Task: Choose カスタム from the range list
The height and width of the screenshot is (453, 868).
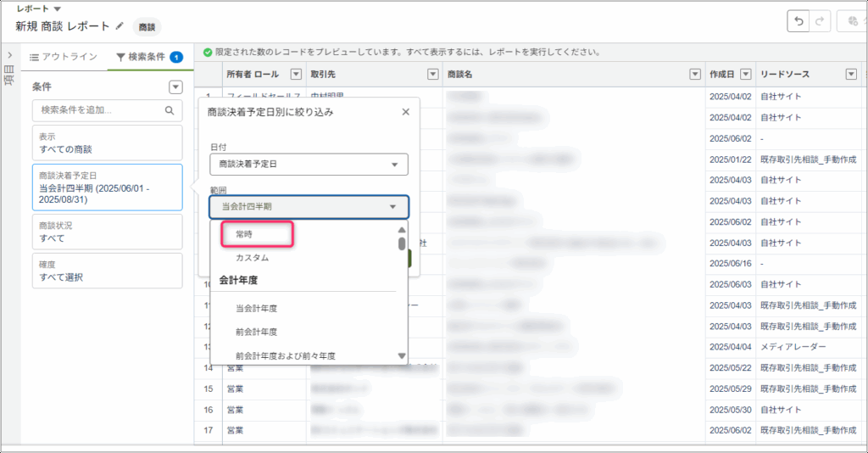Action: pyautogui.click(x=253, y=257)
